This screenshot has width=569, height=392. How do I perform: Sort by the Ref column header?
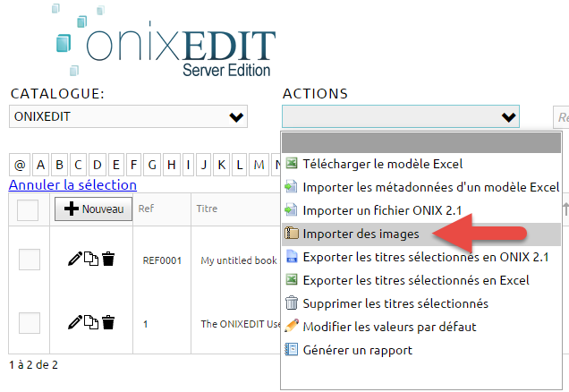point(146,209)
